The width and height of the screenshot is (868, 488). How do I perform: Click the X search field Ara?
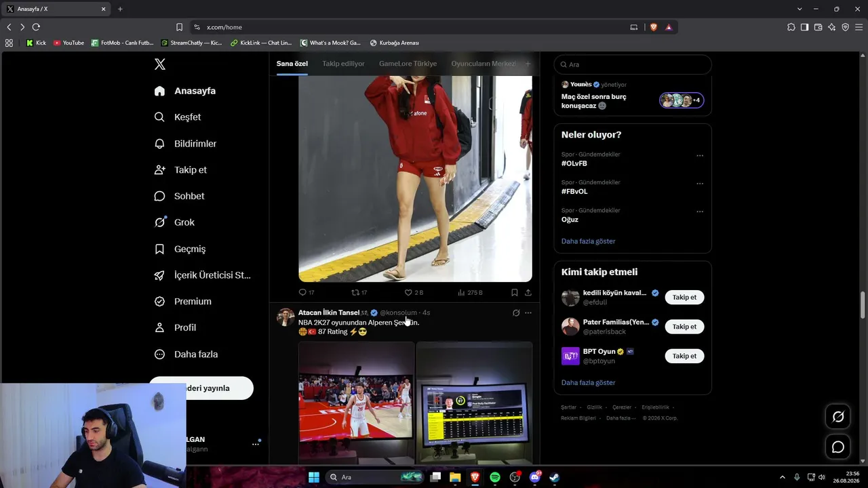coord(633,64)
